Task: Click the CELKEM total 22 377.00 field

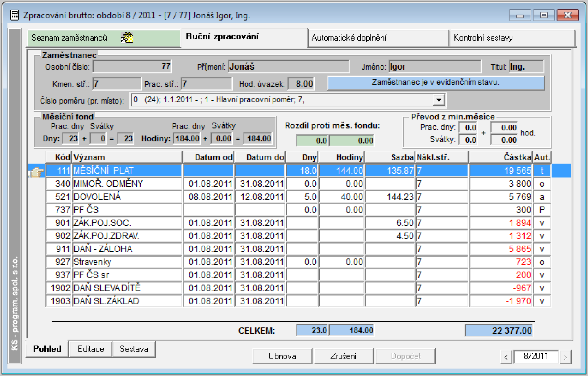Action: tap(499, 331)
